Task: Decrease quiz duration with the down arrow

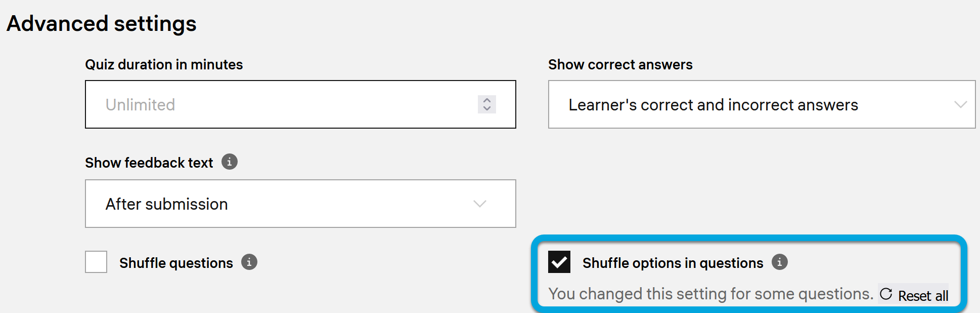Action: [x=487, y=108]
